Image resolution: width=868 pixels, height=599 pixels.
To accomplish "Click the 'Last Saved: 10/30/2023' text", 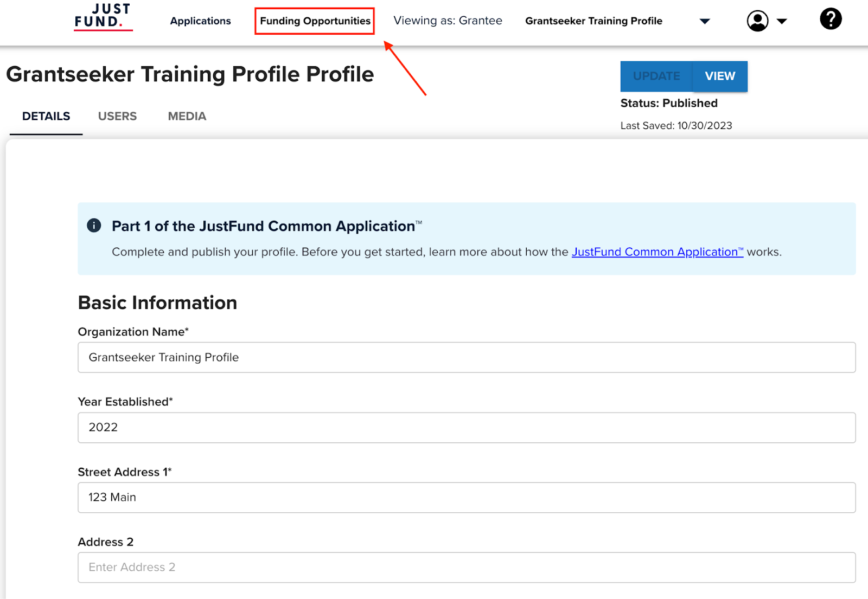I will pos(676,125).
